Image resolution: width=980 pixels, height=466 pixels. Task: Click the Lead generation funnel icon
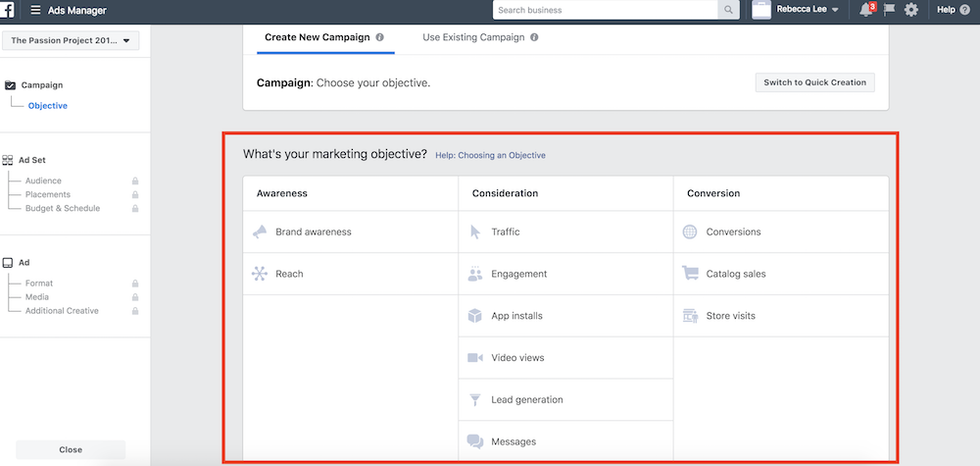pyautogui.click(x=475, y=399)
